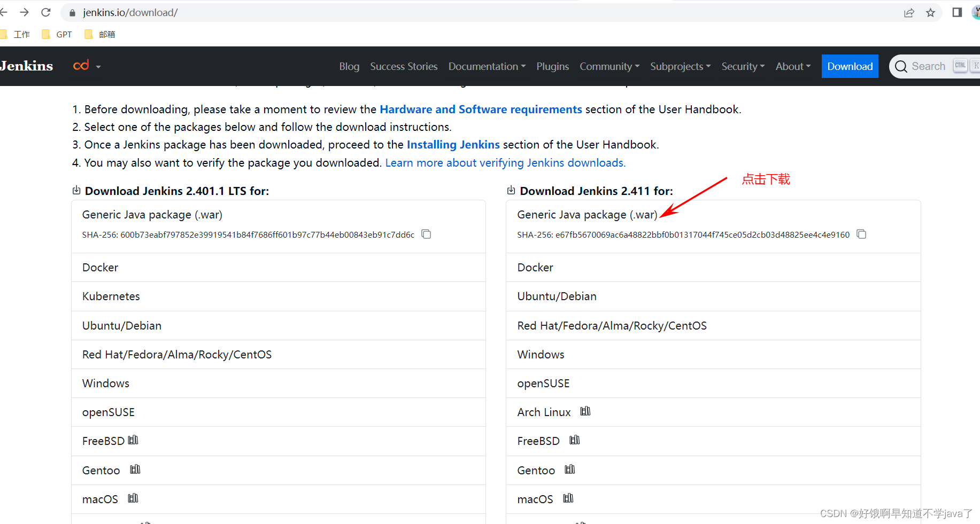Go forward with the browser arrow
Screen dimensions: 980x524
24,12
